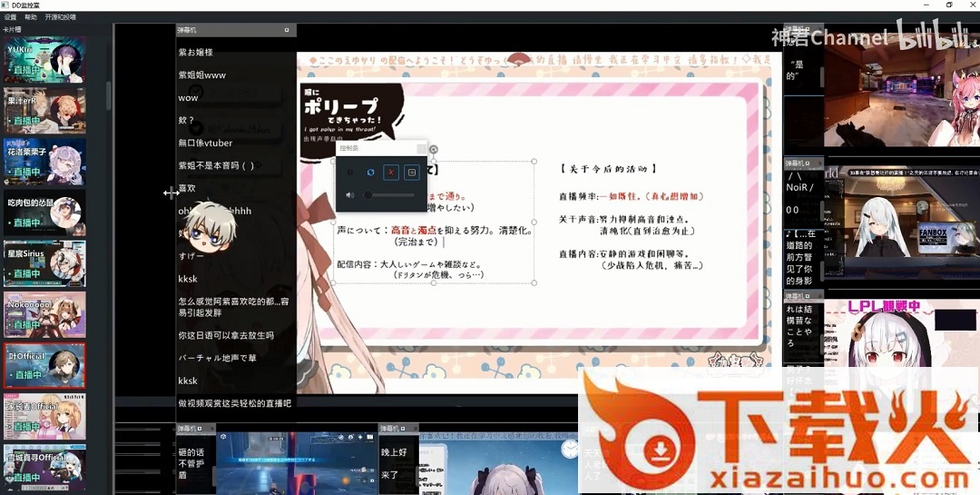
Task: Open the 帮助 menu
Action: 31,17
